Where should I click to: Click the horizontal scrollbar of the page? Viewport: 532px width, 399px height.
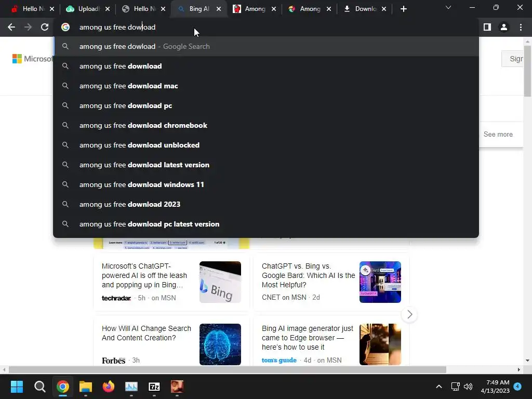click(228, 369)
